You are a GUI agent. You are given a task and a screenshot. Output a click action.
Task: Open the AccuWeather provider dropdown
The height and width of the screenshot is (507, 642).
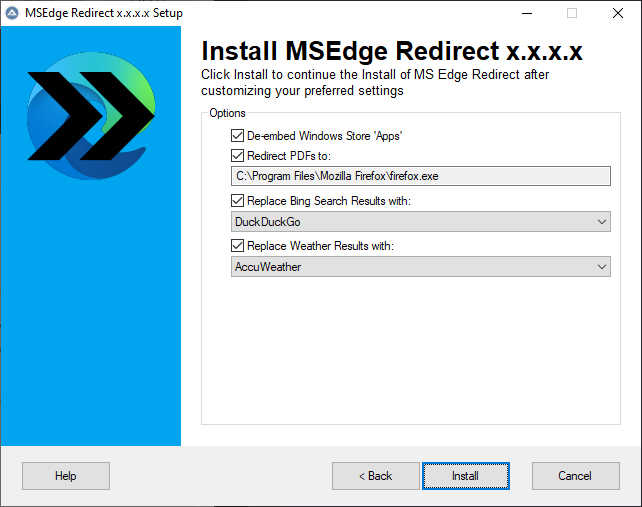pos(420,267)
